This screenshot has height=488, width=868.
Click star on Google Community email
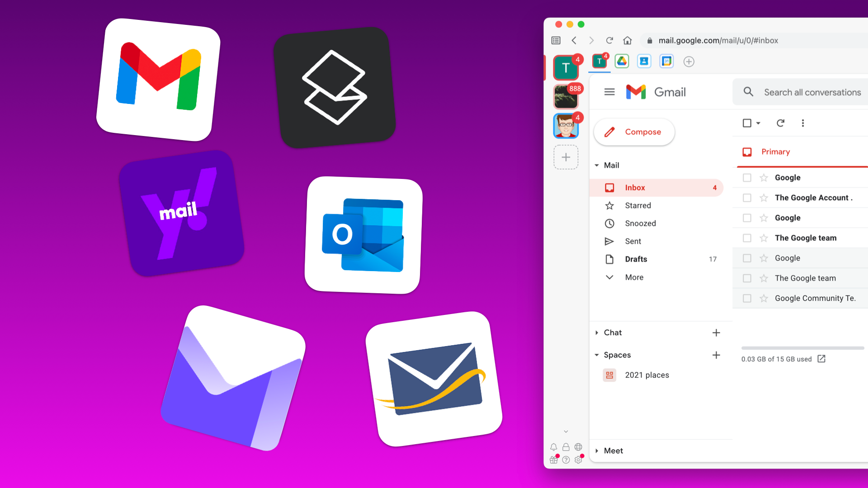point(764,298)
